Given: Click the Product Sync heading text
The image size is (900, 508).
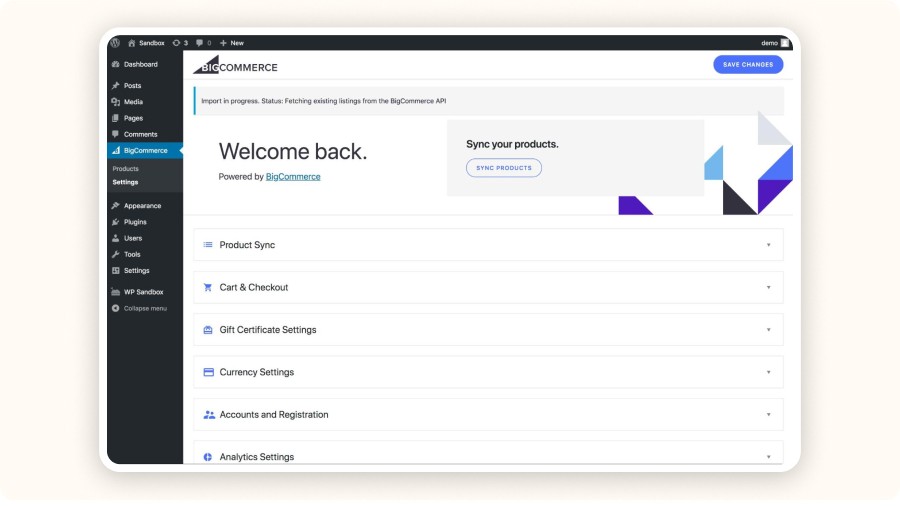Looking at the screenshot, I should (x=247, y=245).
